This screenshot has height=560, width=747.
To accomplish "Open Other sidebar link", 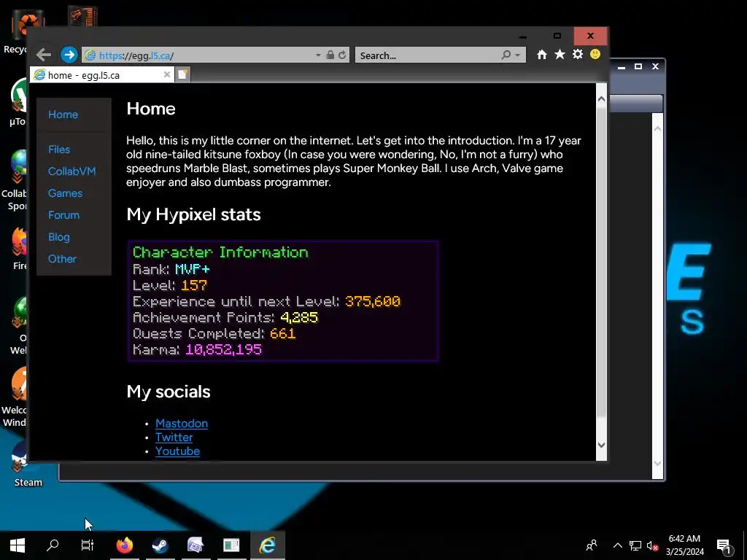I will [63, 259].
